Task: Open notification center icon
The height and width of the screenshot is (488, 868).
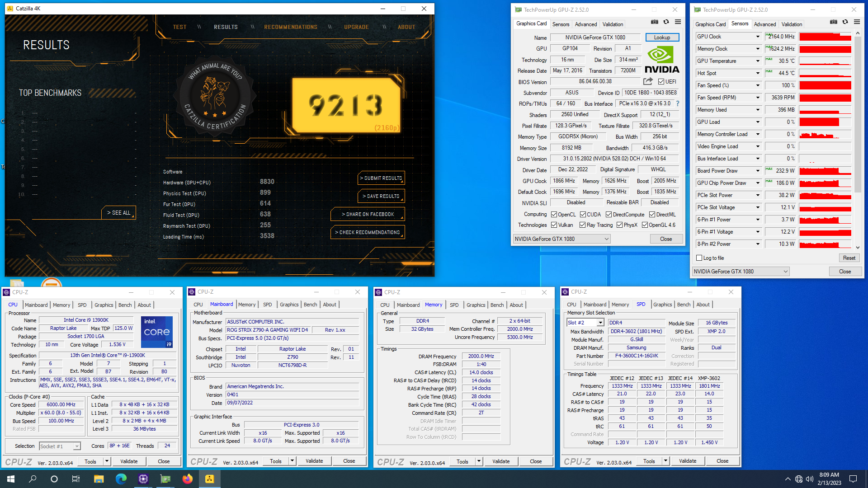Action: tap(853, 479)
